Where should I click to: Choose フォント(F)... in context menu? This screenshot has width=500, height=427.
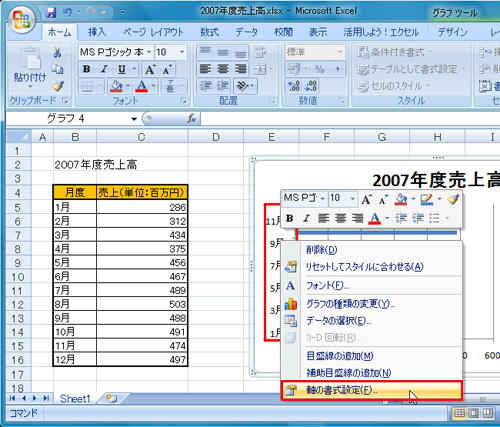point(371,285)
